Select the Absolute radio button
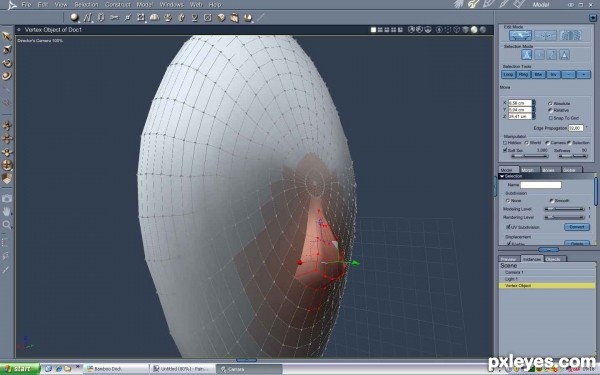 [550, 103]
